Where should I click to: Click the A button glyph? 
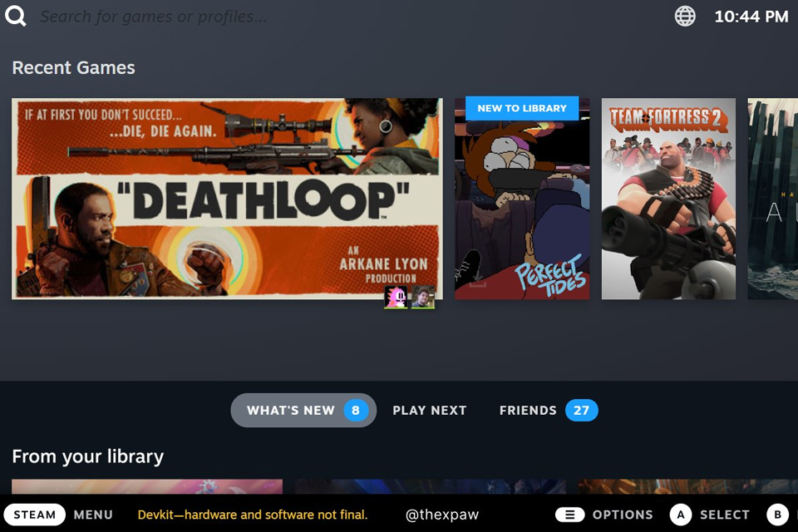click(x=681, y=515)
